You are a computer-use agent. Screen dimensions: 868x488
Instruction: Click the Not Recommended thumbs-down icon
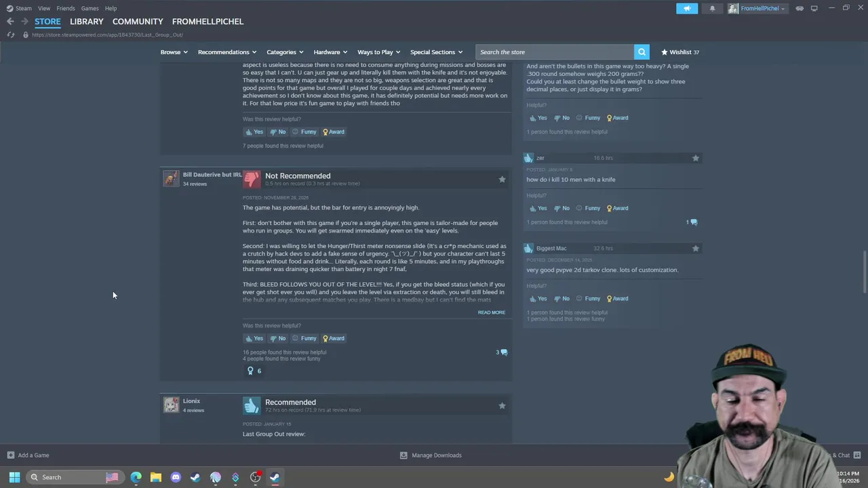point(252,179)
